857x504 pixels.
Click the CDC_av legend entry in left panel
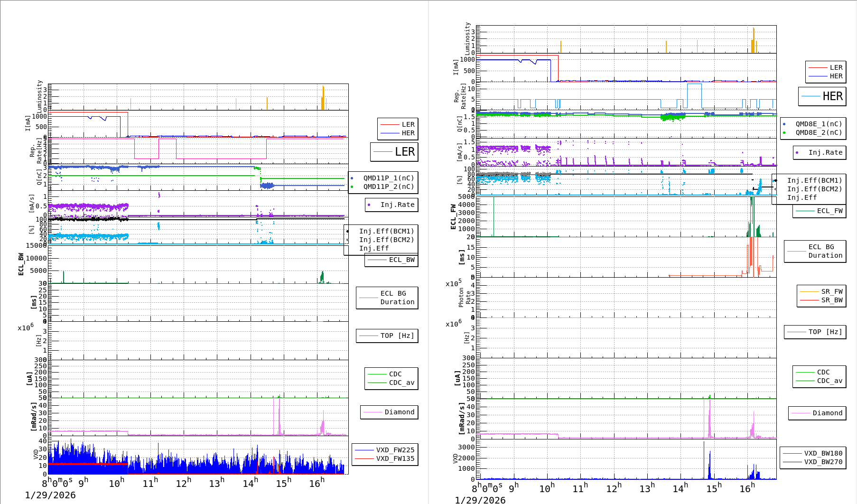(x=401, y=383)
